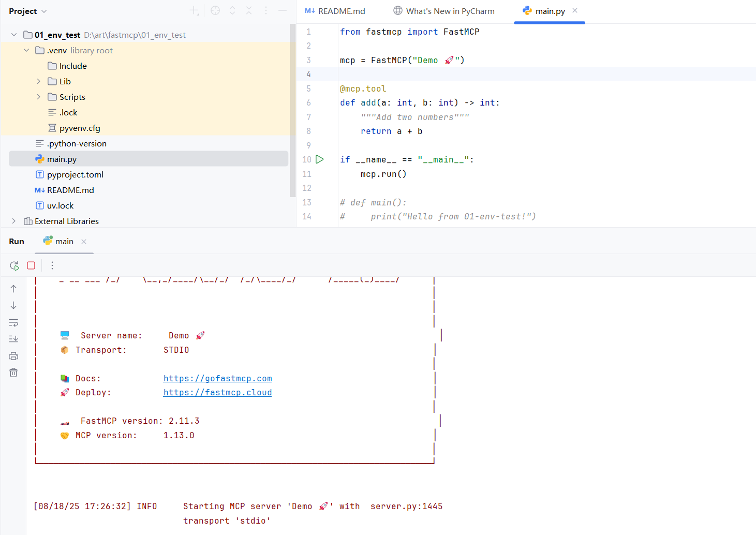This screenshot has width=756, height=535.
Task: Click Expand All in the project toolbar
Action: click(232, 10)
